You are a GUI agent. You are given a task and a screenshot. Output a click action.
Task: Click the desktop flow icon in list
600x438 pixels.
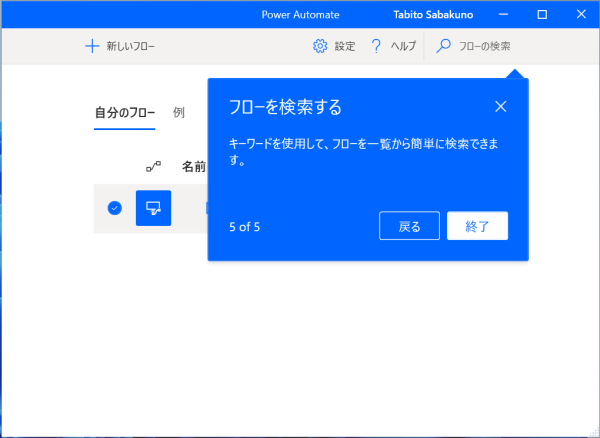(153, 208)
